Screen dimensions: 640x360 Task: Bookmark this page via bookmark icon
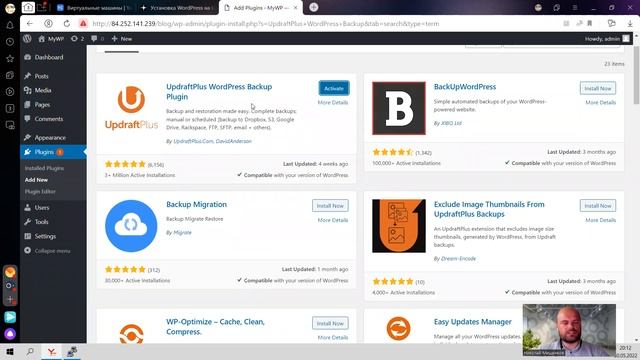click(589, 24)
